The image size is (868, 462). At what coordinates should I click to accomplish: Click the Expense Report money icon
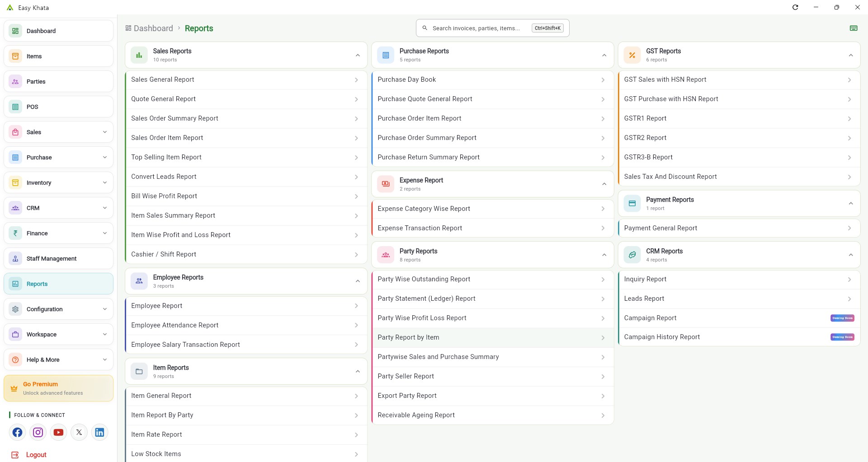tap(386, 184)
